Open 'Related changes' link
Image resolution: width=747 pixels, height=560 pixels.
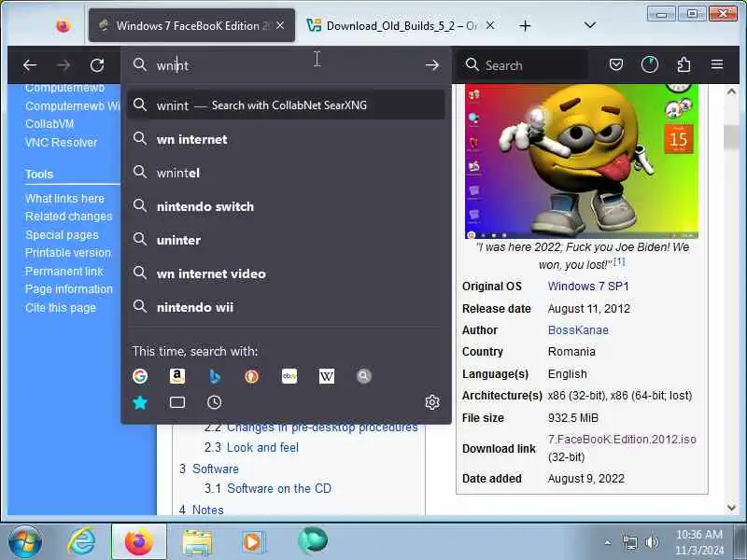click(68, 217)
